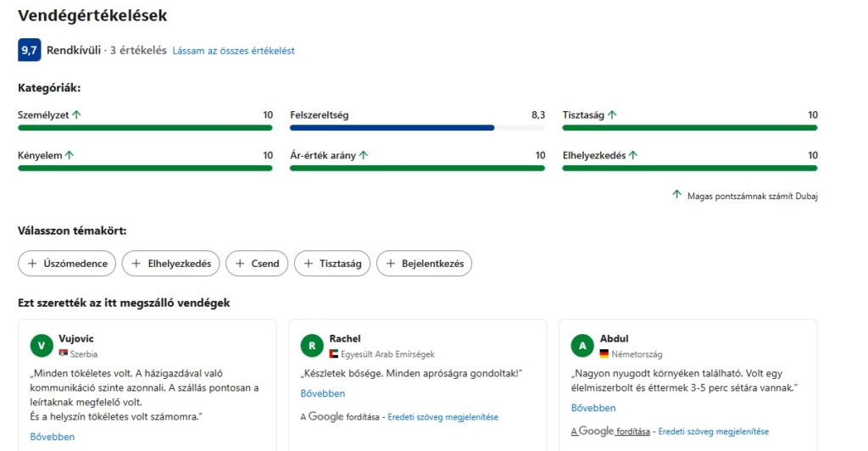The width and height of the screenshot is (868, 451).
Task: Click Vujovic's green avatar circle
Action: 42,345
